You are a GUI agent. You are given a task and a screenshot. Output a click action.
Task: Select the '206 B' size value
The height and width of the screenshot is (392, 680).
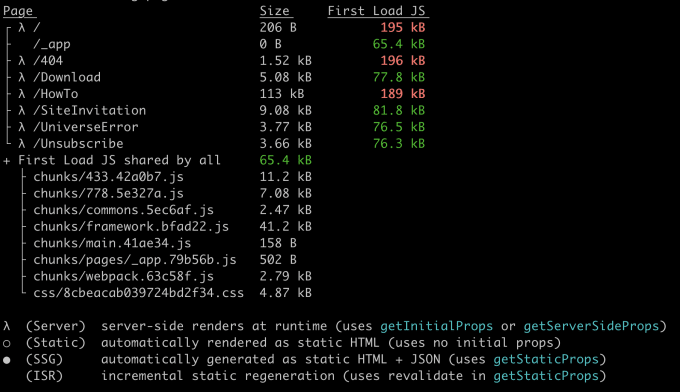tap(278, 27)
